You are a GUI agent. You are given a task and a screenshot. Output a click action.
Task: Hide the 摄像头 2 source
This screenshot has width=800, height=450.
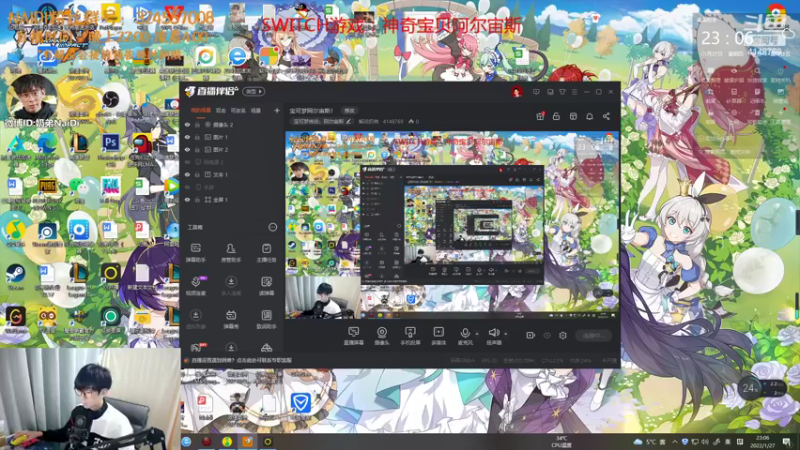[187, 124]
